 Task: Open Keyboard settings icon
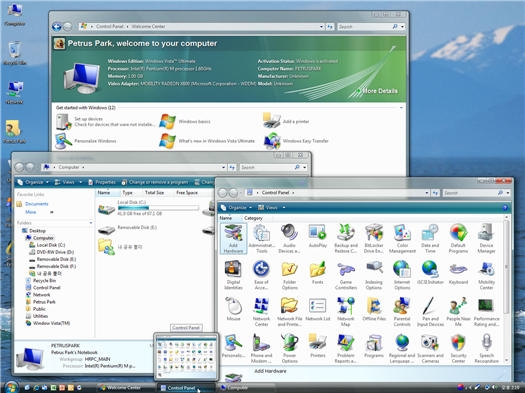[458, 273]
